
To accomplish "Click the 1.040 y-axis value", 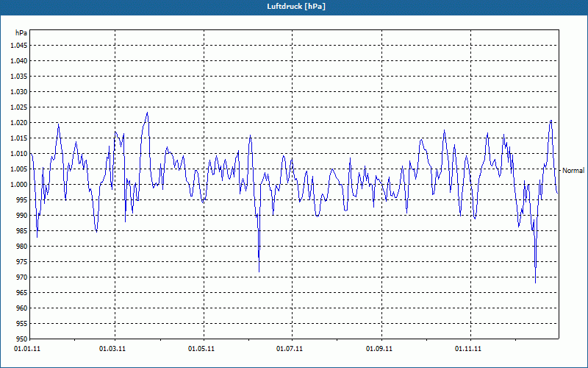I will click(x=19, y=61).
